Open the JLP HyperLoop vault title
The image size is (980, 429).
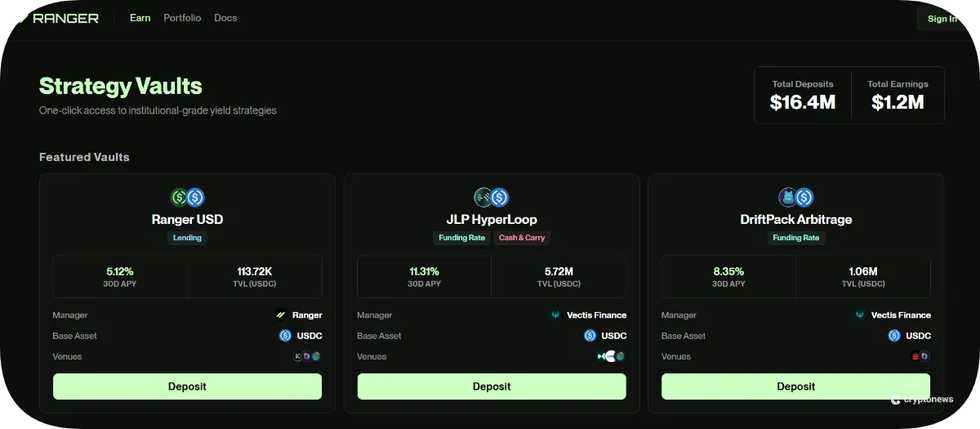(492, 219)
